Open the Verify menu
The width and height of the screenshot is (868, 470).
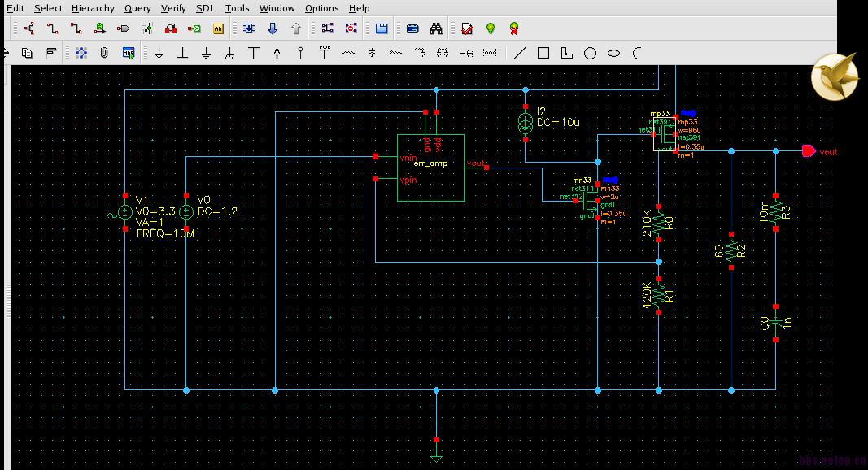point(173,8)
